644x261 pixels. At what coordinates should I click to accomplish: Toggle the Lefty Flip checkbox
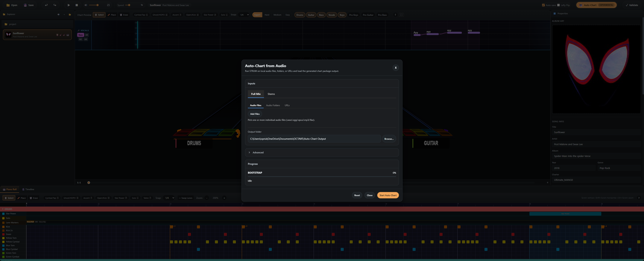click(x=558, y=5)
